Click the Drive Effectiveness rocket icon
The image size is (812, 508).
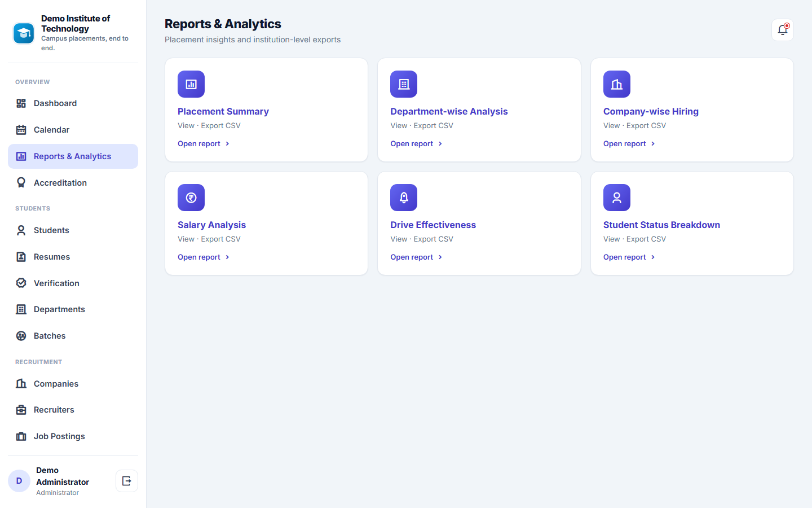[x=404, y=198]
